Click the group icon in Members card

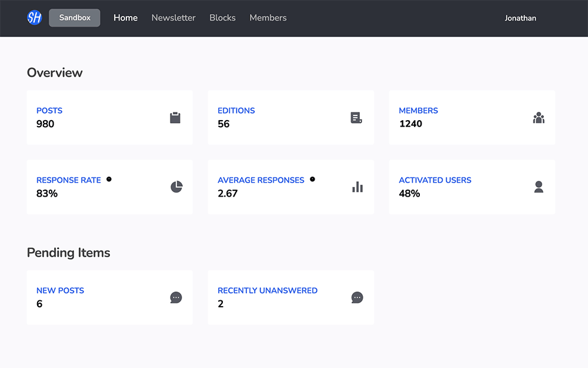pos(539,118)
